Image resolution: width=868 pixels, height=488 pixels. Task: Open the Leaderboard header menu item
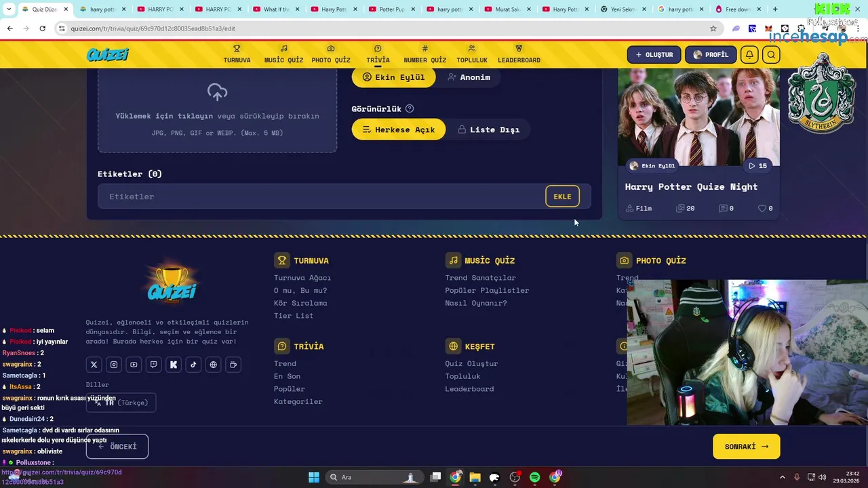point(519,54)
